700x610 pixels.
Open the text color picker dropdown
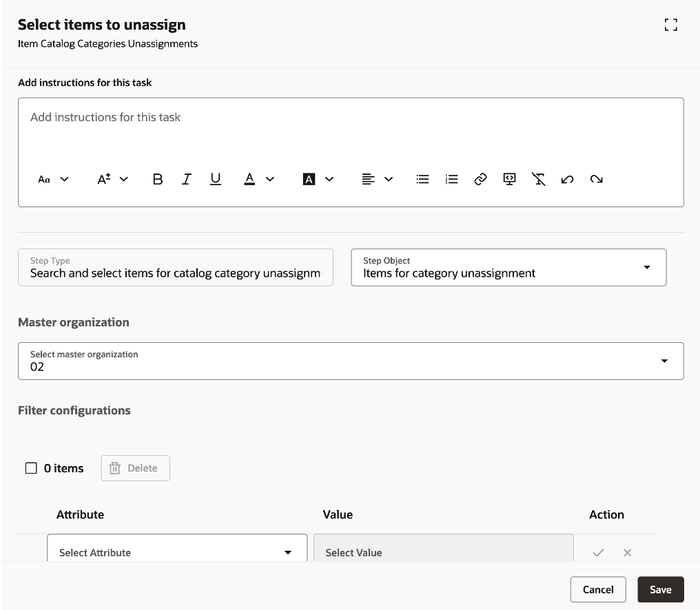coord(269,179)
